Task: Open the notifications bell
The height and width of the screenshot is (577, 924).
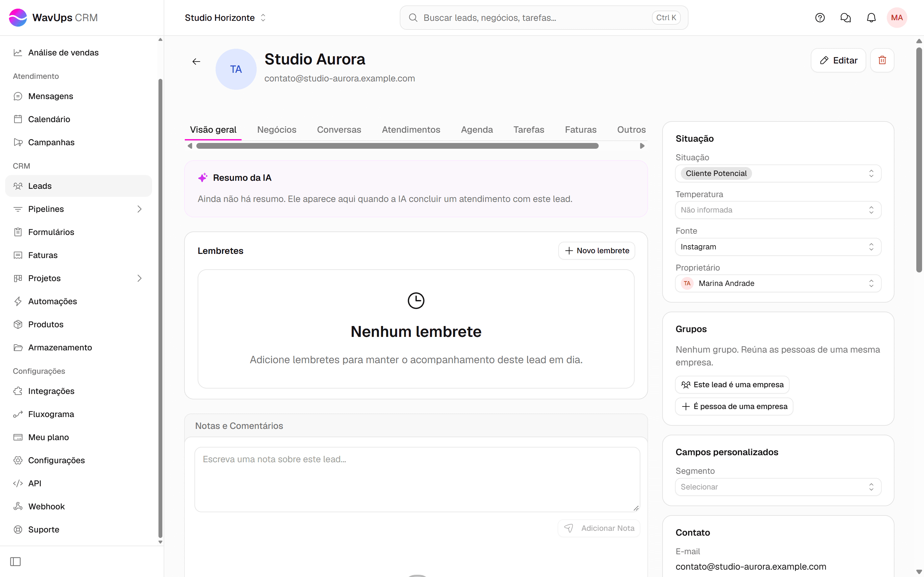Action: coord(871,18)
